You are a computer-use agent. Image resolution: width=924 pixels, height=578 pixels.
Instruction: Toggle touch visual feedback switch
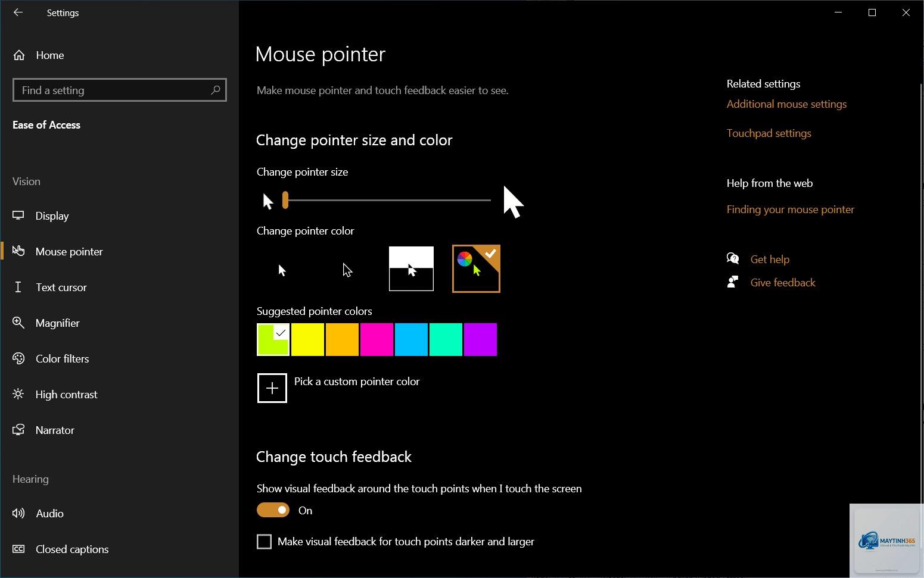click(x=273, y=510)
